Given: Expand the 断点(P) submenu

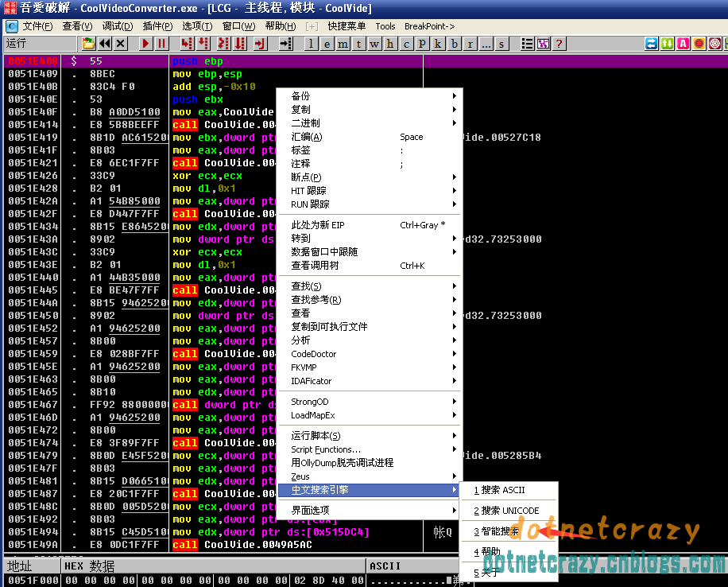Looking at the screenshot, I should point(370,177).
